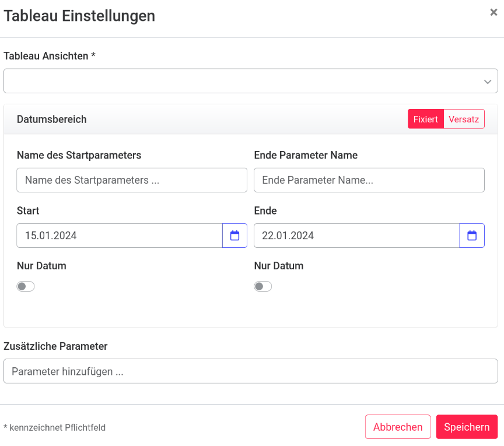Click the Ende date field showing 22.01.2024

(356, 236)
